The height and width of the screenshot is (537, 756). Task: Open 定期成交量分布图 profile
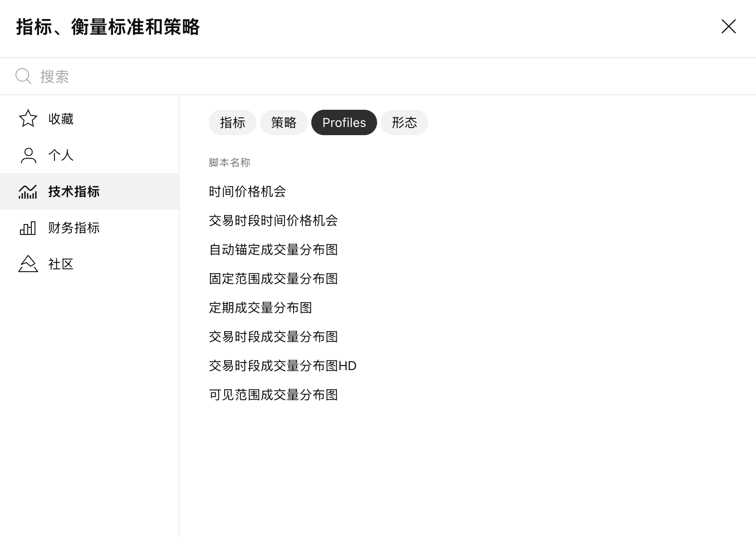tap(260, 308)
